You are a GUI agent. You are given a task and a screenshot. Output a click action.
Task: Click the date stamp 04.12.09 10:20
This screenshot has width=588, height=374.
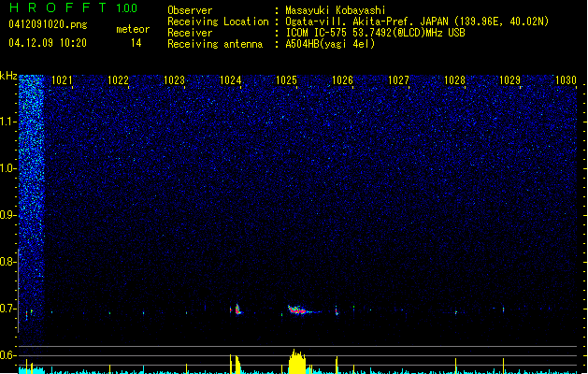click(48, 43)
